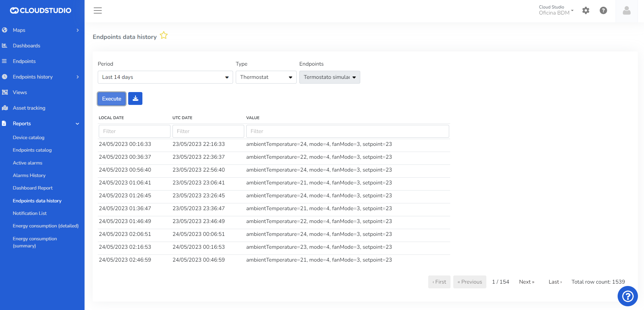Image resolution: width=644 pixels, height=310 pixels.
Task: Mark page as favorite with star icon
Action: coord(164,36)
